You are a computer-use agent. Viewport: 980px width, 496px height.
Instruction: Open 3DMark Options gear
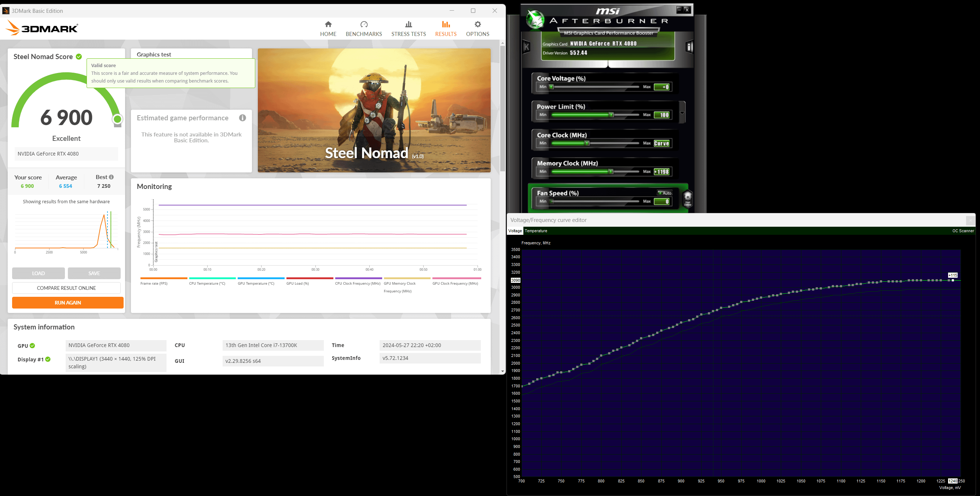point(478,29)
